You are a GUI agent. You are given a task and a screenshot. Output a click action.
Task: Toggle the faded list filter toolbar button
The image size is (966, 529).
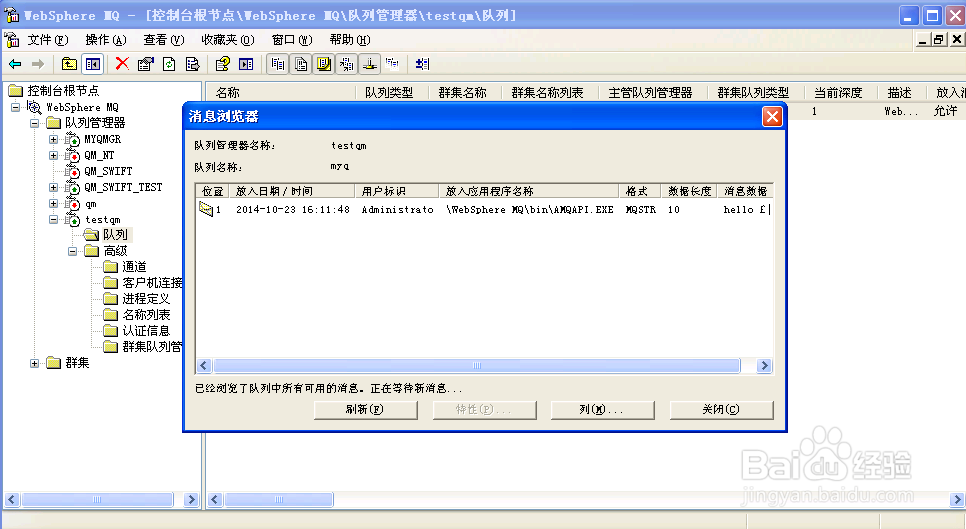tap(392, 64)
